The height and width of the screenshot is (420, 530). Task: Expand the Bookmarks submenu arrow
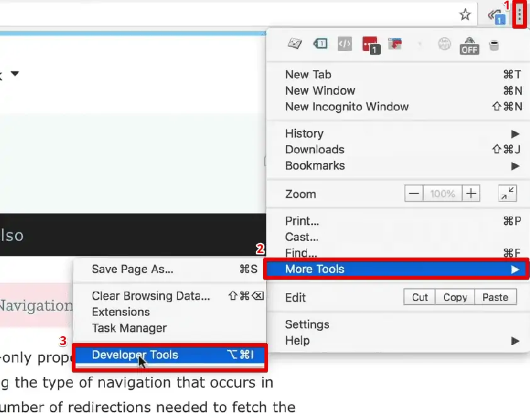pos(515,166)
